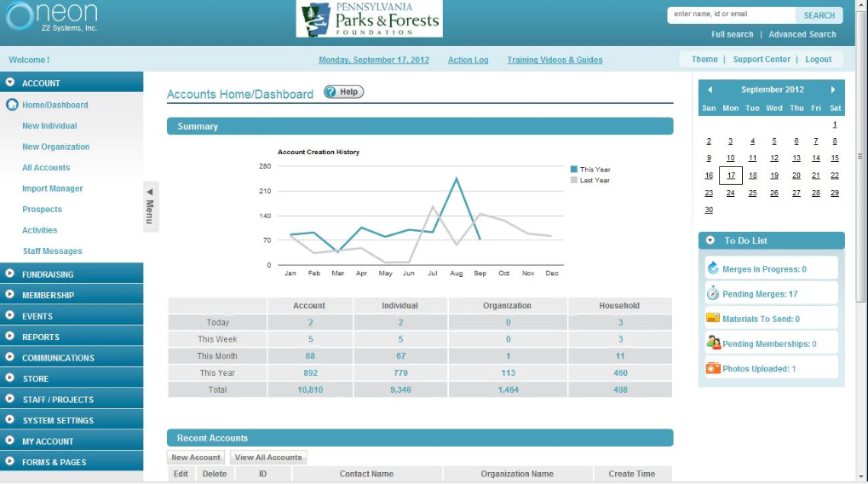Click the page vertical scrollbar thumb

click(x=860, y=156)
